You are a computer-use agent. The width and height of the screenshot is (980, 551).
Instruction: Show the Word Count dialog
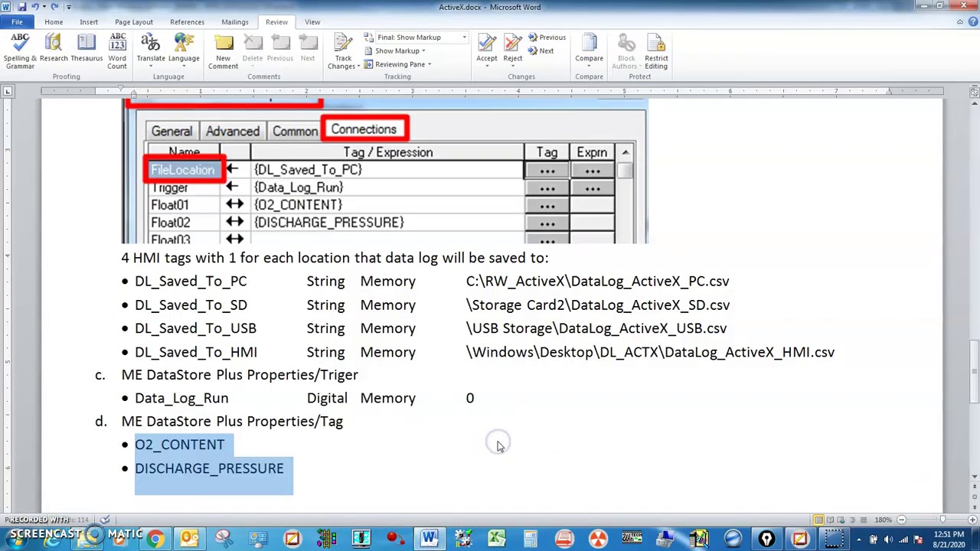point(117,52)
